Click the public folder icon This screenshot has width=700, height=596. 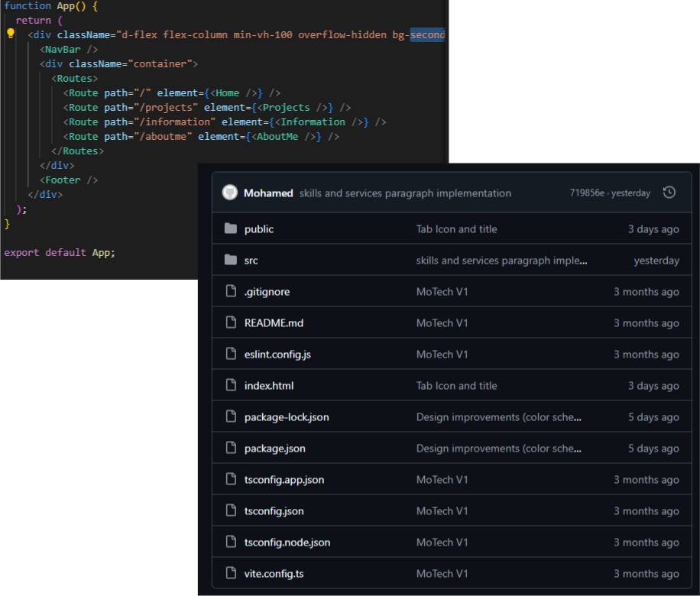coord(230,229)
